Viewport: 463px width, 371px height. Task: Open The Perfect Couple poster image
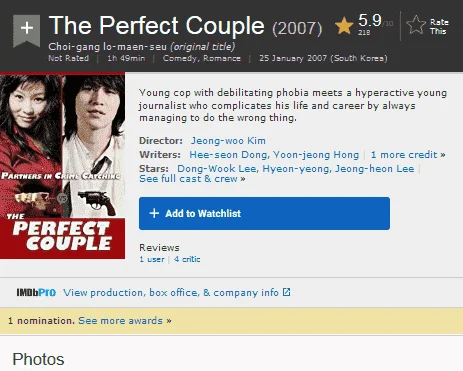point(62,166)
